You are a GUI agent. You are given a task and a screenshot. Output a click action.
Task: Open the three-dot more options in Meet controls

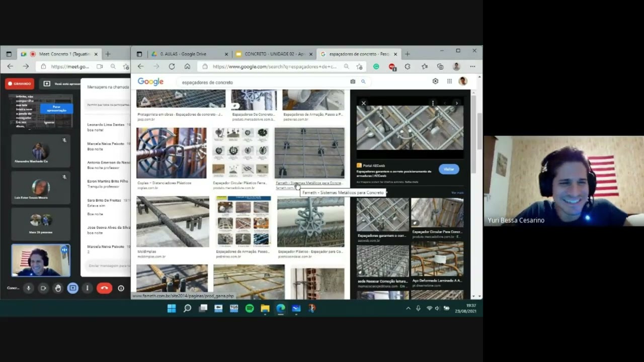tap(87, 288)
